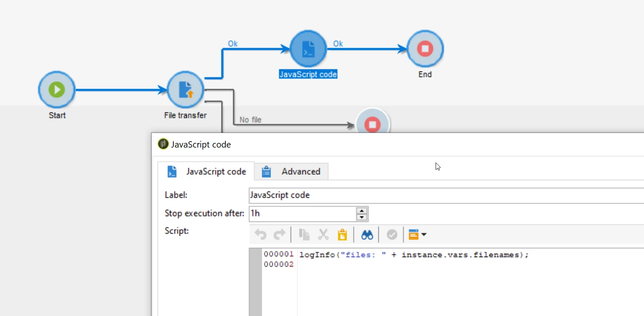
Task: Select the End activity after JavaScript code
Action: pyautogui.click(x=425, y=48)
